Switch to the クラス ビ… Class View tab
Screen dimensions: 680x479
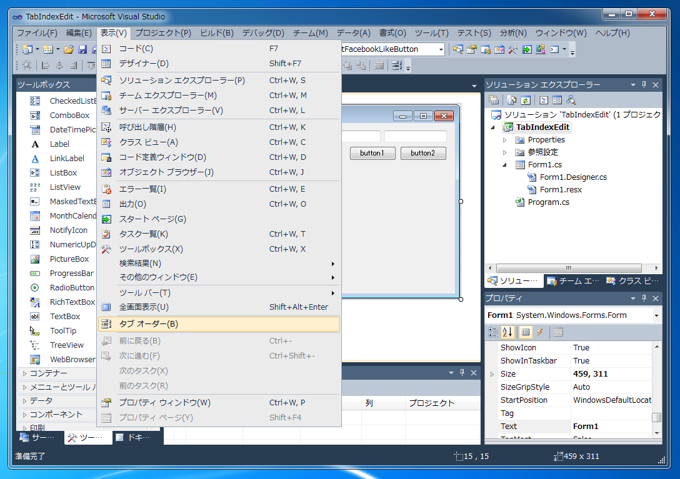pyautogui.click(x=634, y=281)
